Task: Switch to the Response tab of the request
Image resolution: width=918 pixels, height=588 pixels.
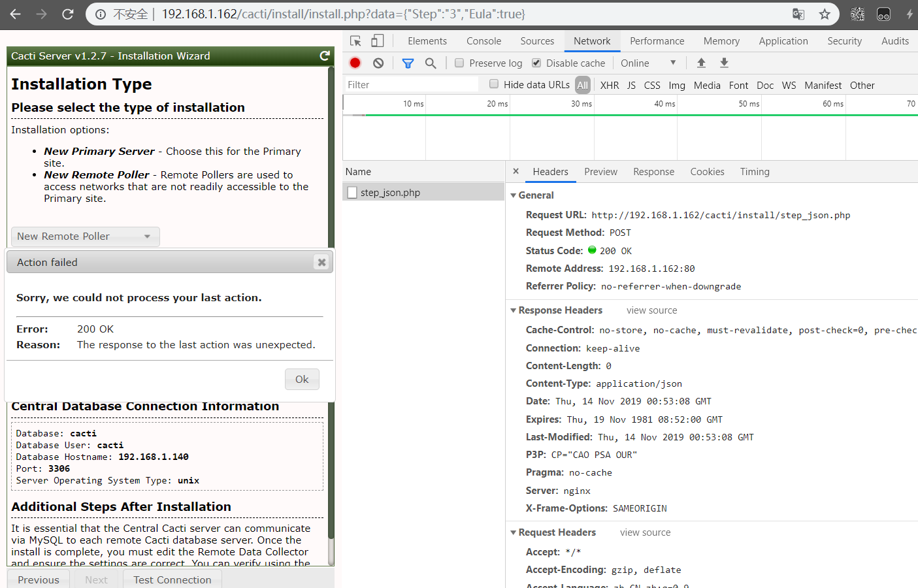Action: tap(653, 171)
